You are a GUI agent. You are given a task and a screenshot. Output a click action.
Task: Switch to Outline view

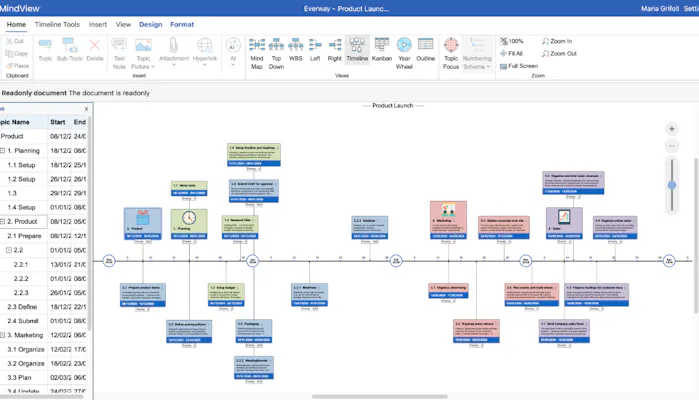pyautogui.click(x=425, y=49)
